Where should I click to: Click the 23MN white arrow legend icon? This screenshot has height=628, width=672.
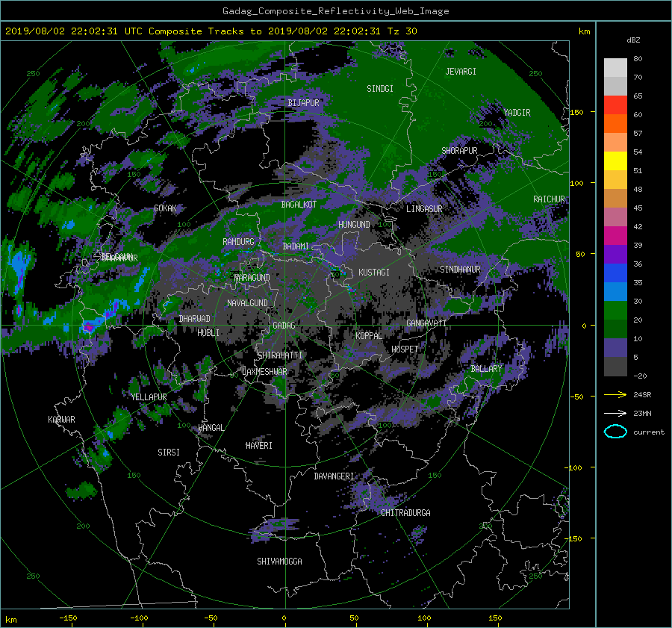point(615,413)
